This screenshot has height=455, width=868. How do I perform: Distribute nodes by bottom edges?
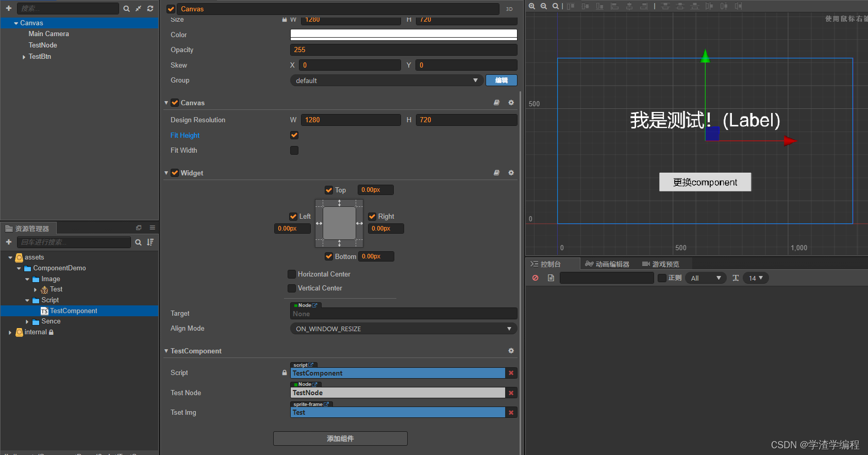click(695, 6)
